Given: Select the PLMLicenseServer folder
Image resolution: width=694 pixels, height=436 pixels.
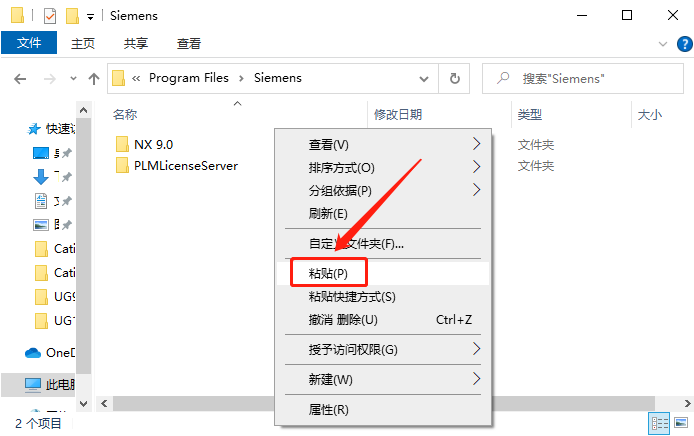Looking at the screenshot, I should 186,166.
